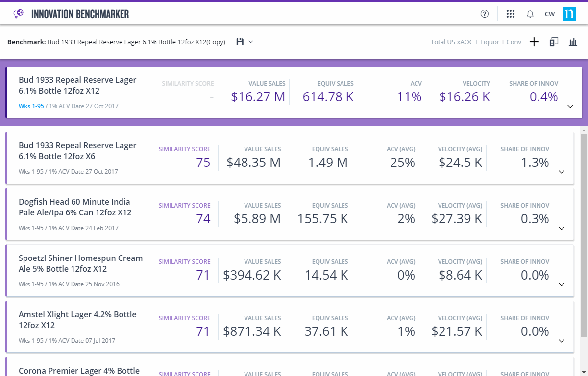Click the compare view icon beside the plus

(x=554, y=42)
